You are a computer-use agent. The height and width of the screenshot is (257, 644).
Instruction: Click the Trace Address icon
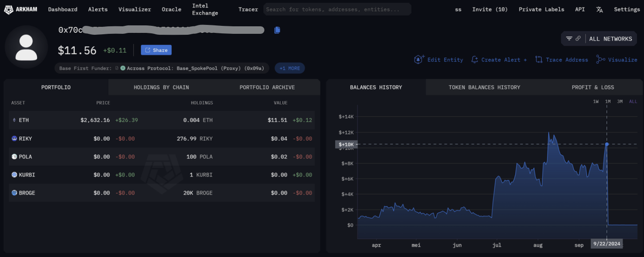point(538,59)
